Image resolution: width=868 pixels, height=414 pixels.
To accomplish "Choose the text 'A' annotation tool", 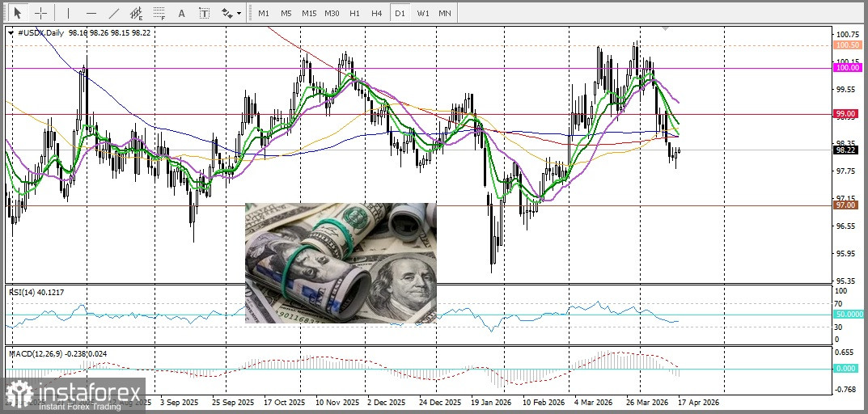I will click(181, 13).
